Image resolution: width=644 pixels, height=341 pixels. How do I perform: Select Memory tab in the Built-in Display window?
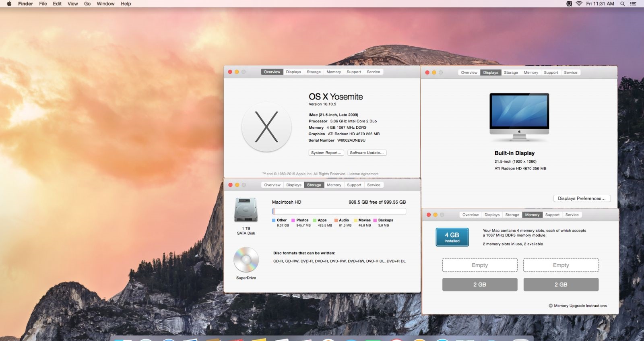coord(531,73)
